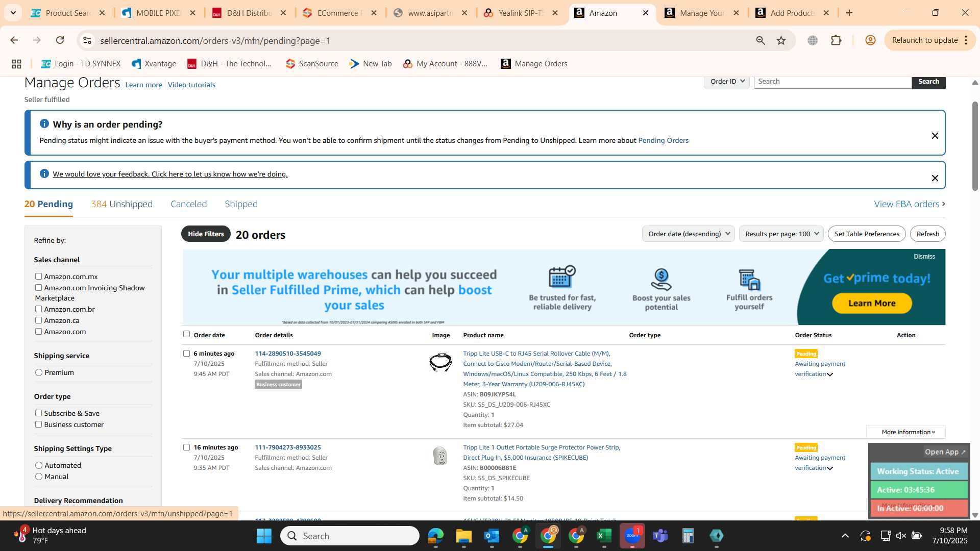
Task: Open the Chrome profile icon
Action: tap(871, 40)
